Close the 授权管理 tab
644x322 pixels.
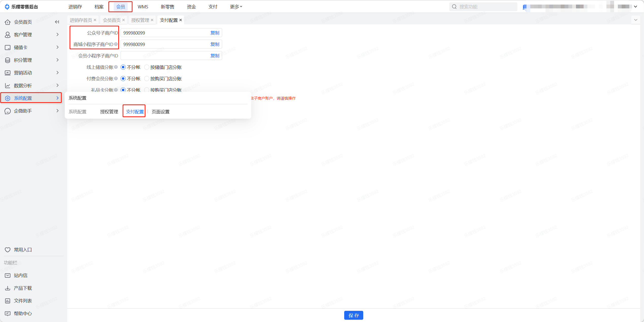tap(152, 20)
